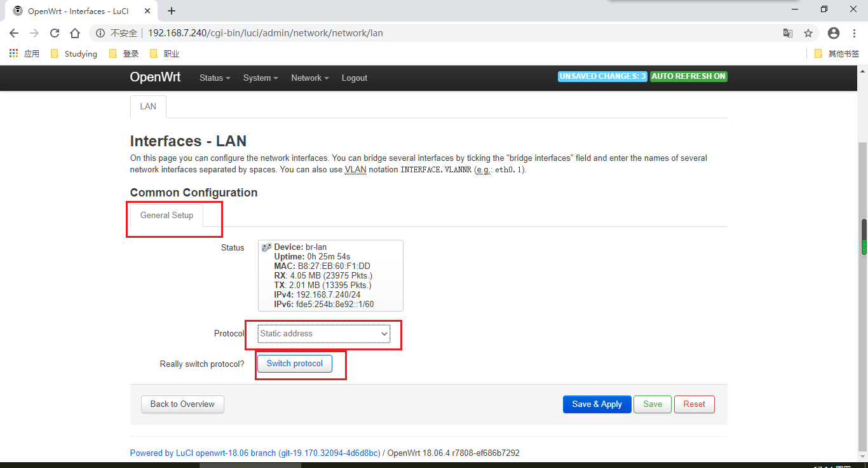Open Chrome three-dot menu

854,33
